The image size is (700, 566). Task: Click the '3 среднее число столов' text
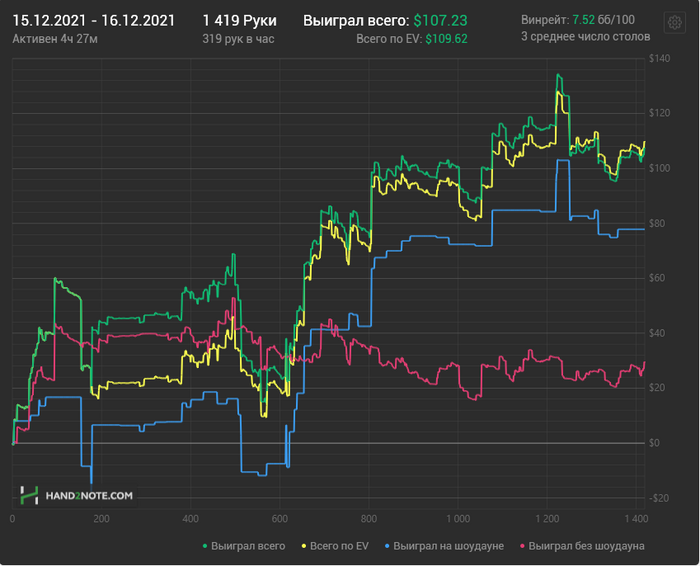pyautogui.click(x=585, y=37)
